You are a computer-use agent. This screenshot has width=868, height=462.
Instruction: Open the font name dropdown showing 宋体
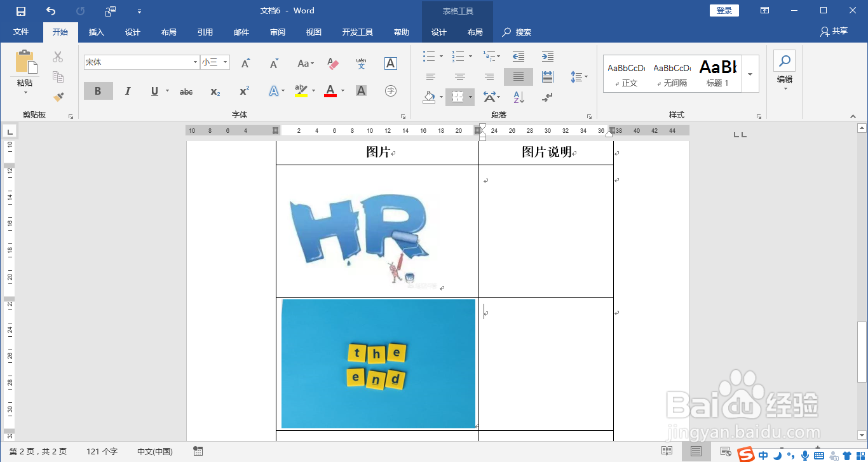pos(195,62)
